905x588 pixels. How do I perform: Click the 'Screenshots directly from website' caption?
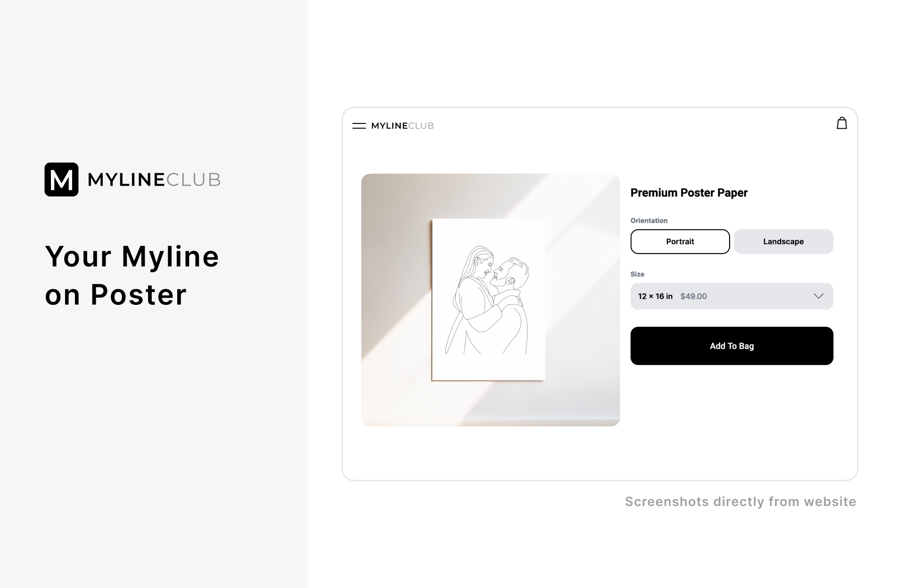point(740,502)
